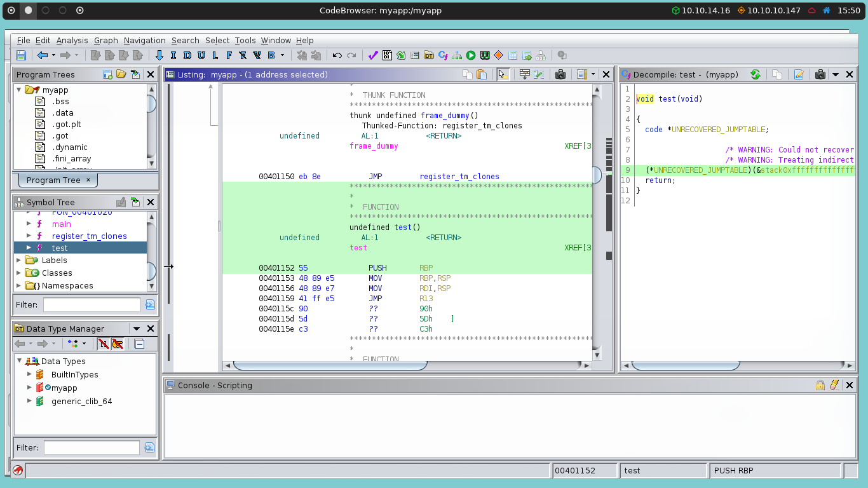The image size is (868, 488).
Task: Re-decompile using the green refresh icon
Action: click(756, 74)
